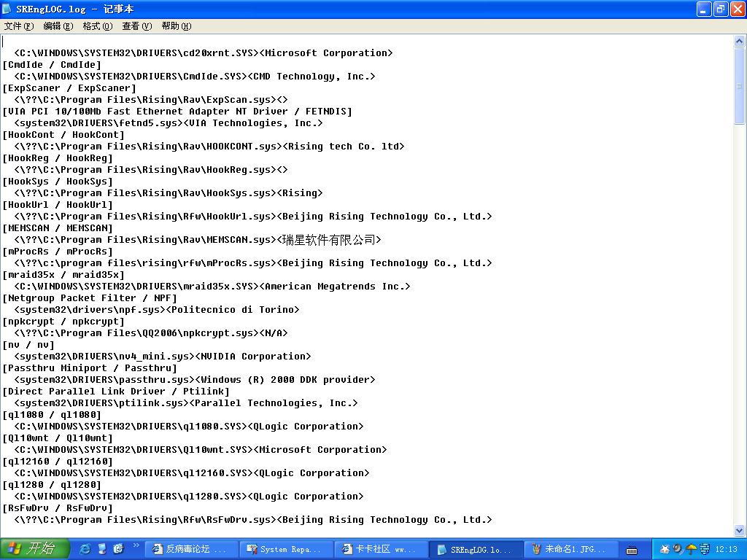Image resolution: width=747 pixels, height=560 pixels.
Task: Click the Show Desktop quick launch icon
Action: coord(102,549)
